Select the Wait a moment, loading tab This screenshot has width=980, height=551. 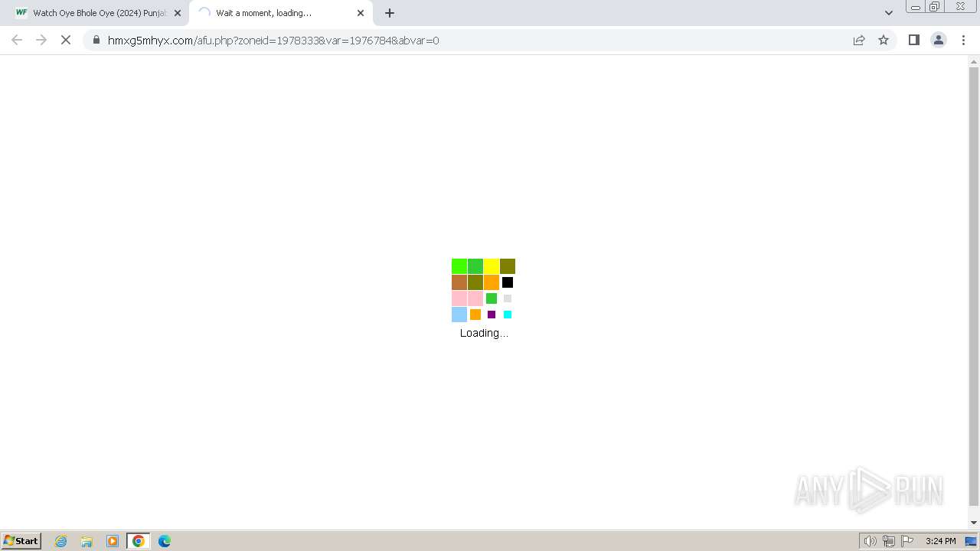coord(281,13)
